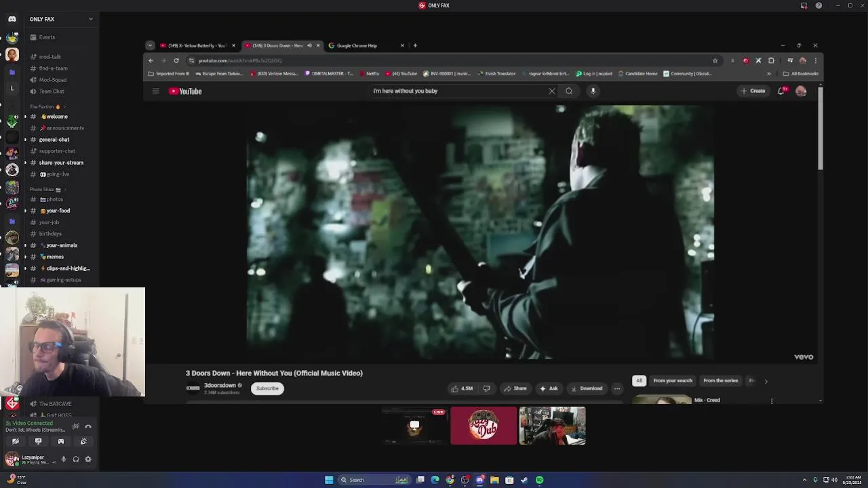Open Discord user settings gear
The image size is (868, 488).
88,460
